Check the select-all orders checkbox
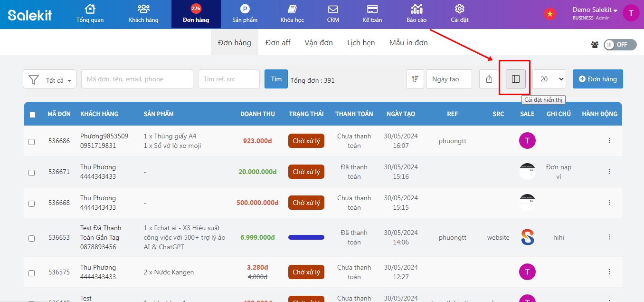The image size is (644, 302). [32, 115]
